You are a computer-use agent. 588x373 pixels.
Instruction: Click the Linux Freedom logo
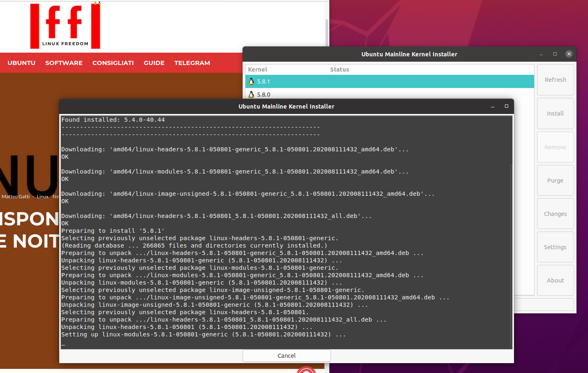click(65, 25)
